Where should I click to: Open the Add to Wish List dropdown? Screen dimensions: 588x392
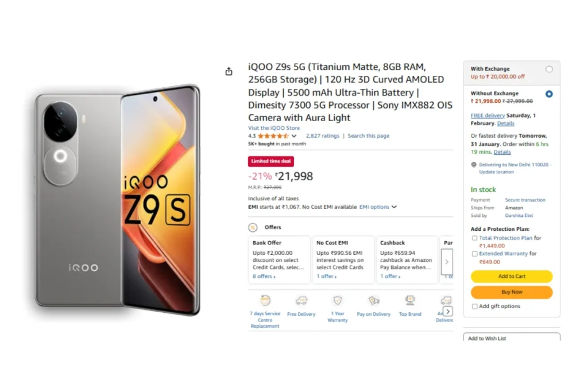(x=512, y=337)
